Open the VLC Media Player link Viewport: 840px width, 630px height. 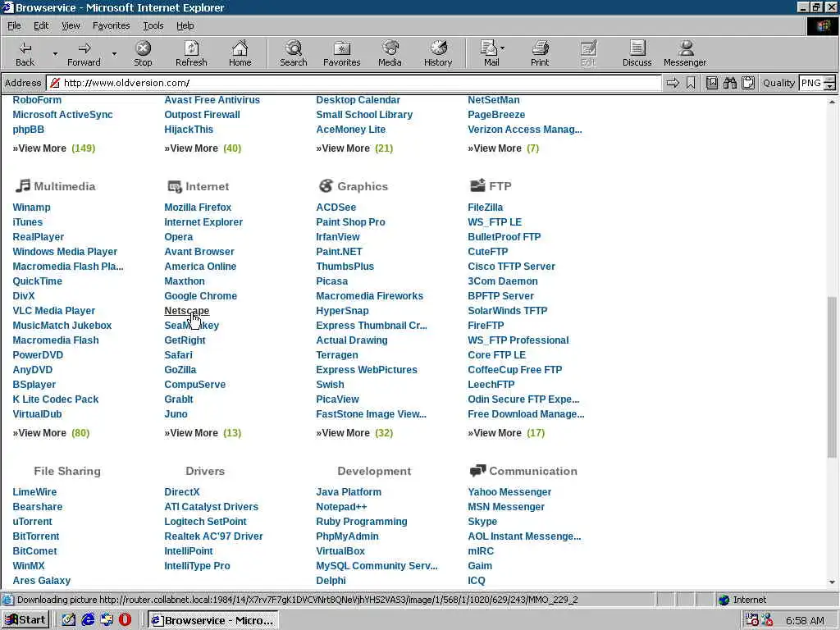53,311
